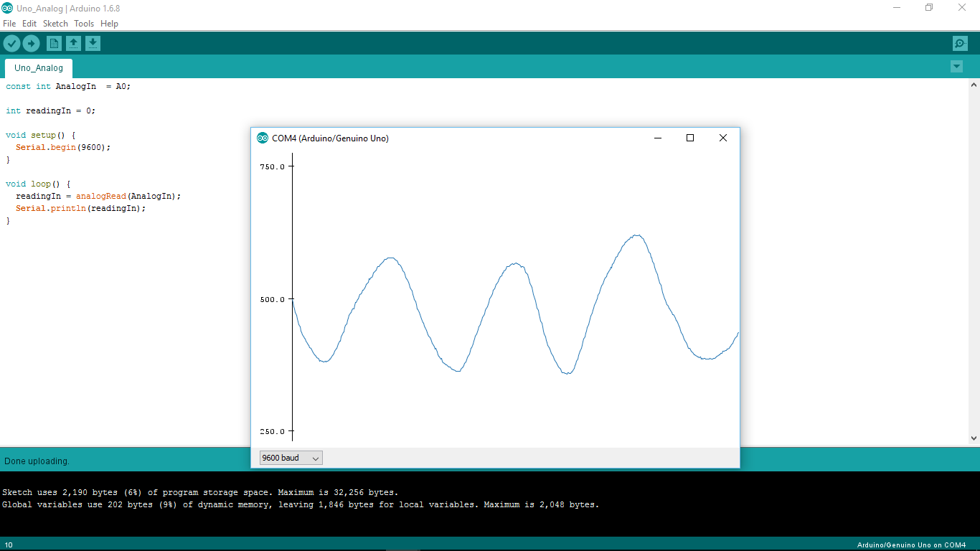Click the code line 'const int AnalogIn = A0;'
The height and width of the screenshot is (551, 980).
coord(68,86)
